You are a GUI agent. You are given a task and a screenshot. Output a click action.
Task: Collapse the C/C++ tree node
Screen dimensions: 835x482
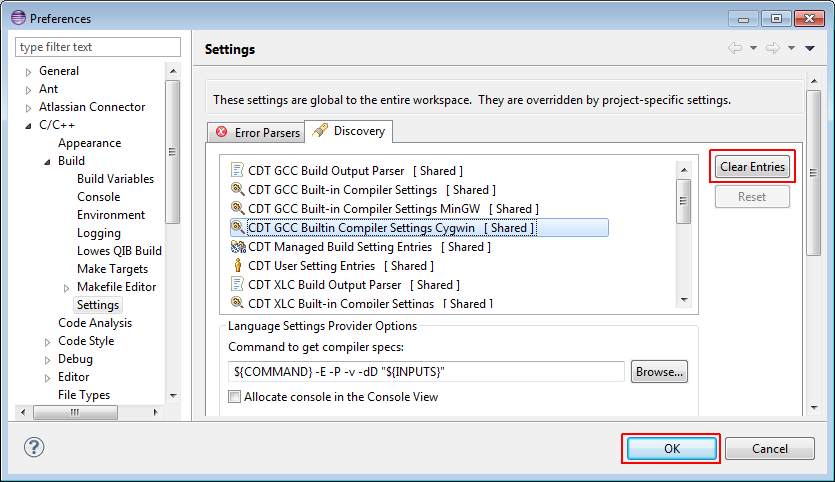pyautogui.click(x=29, y=126)
